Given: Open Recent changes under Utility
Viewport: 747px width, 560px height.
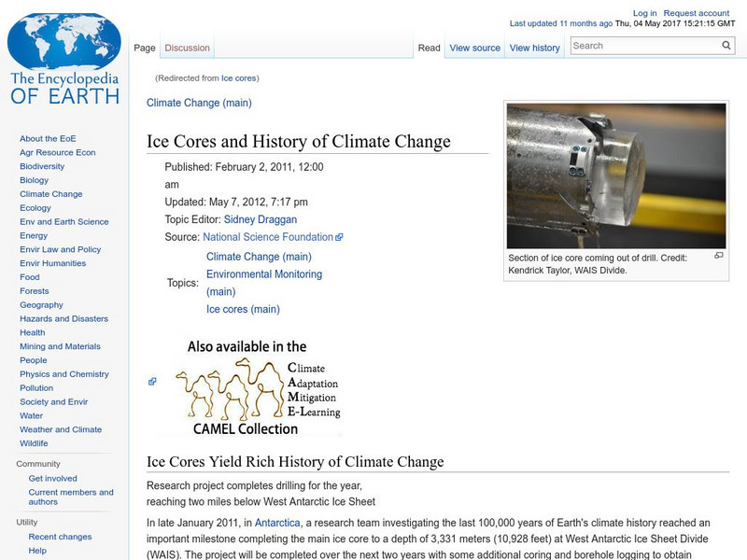Looking at the screenshot, I should [x=60, y=537].
